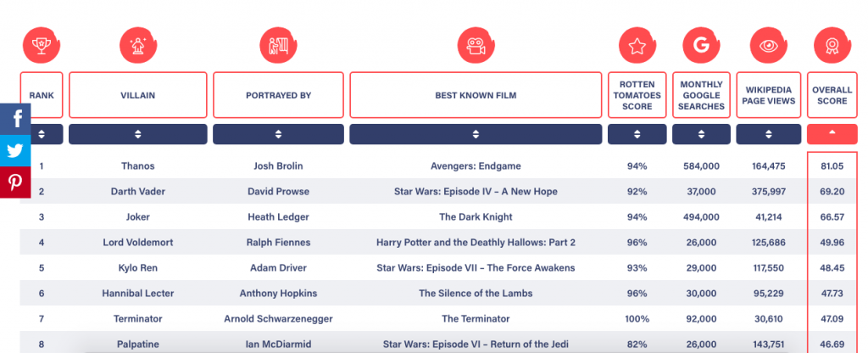Image resolution: width=868 pixels, height=353 pixels.
Task: Click the star icon above Rotten Tomatoes
Action: pos(637,44)
